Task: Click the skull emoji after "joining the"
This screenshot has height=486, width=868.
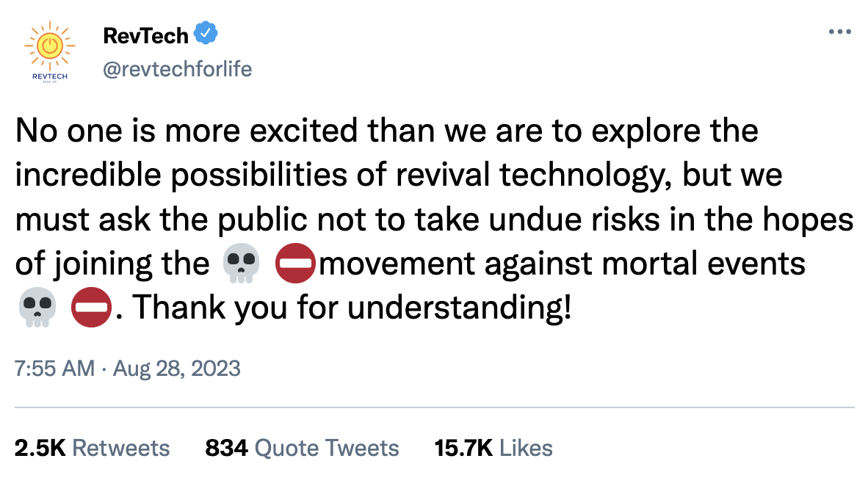Action: [241, 264]
